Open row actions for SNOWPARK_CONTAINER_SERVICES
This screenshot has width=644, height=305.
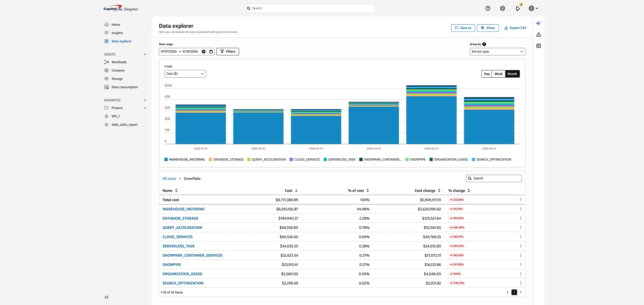point(520,255)
